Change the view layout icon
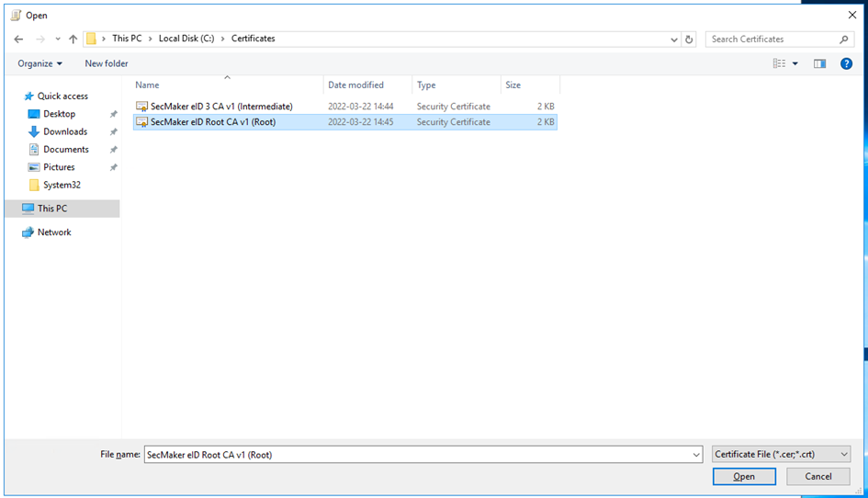 tap(779, 63)
